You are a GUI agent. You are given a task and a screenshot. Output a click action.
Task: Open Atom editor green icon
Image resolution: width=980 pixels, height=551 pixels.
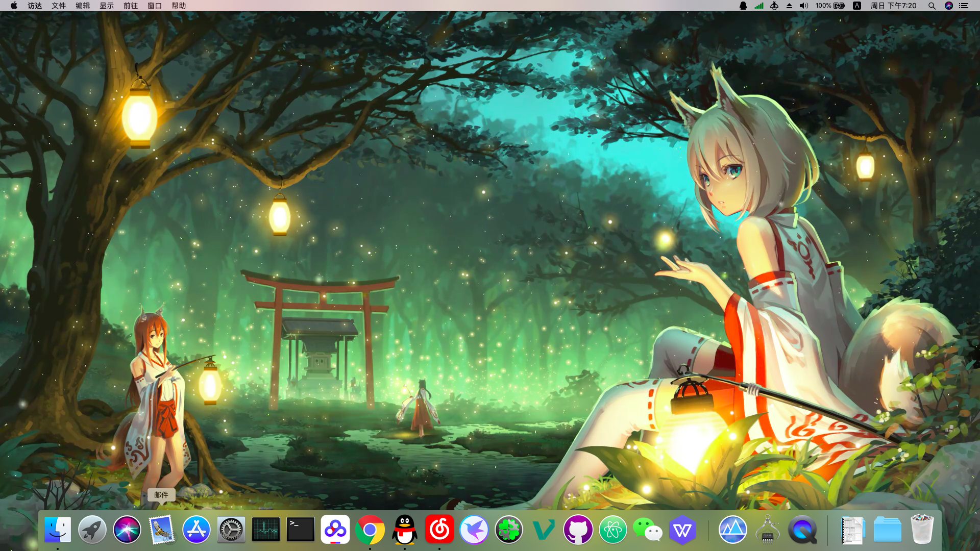click(x=612, y=530)
